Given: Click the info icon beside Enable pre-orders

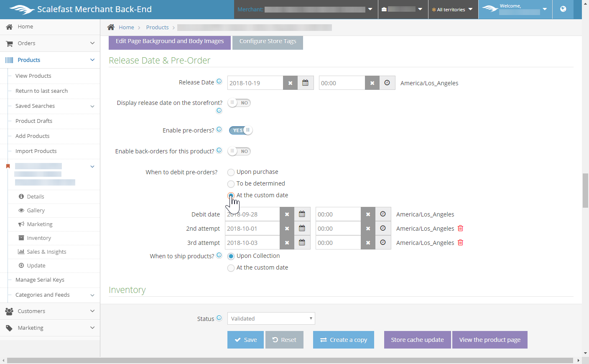Looking at the screenshot, I should click(219, 130).
